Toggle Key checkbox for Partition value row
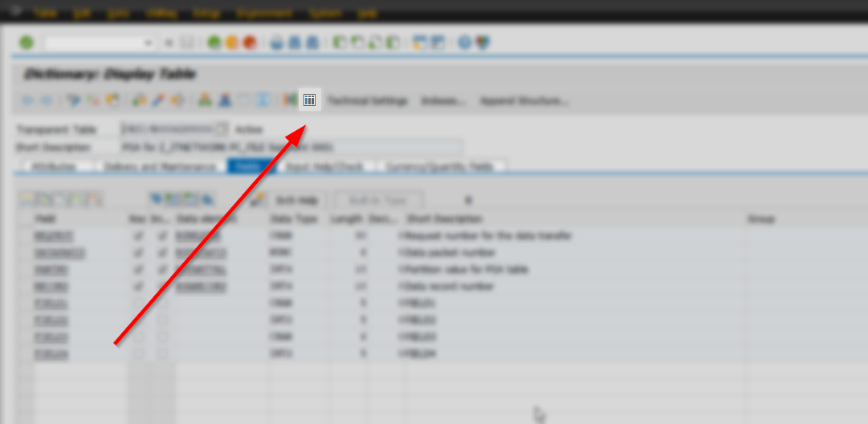The image size is (868, 424). [139, 270]
